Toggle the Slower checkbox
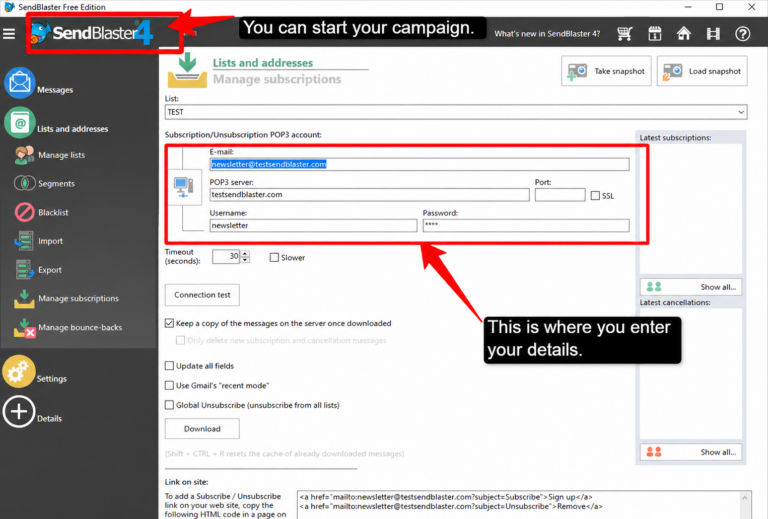The width and height of the screenshot is (768, 519). coord(274,257)
